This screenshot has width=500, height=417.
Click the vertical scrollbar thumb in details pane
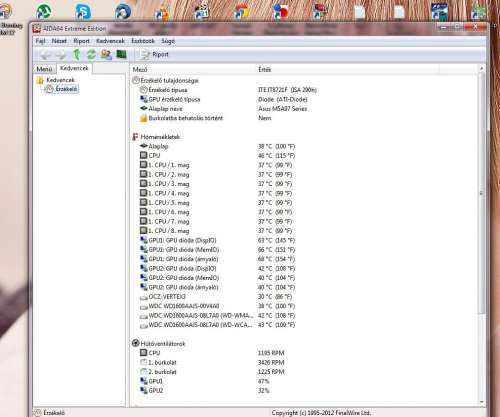tap(481, 193)
